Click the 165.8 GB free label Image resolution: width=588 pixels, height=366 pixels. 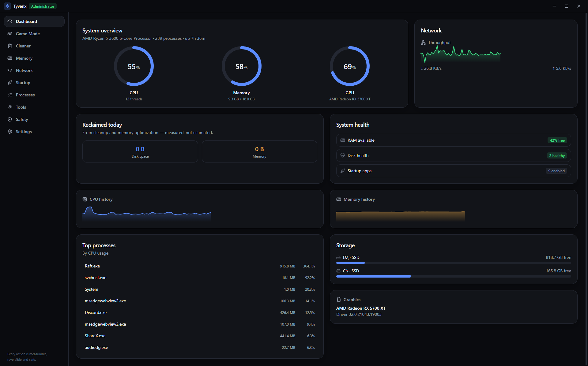pos(558,271)
